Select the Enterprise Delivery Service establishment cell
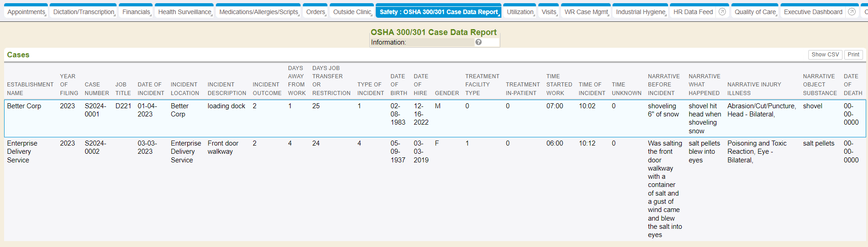868x247 pixels. click(x=22, y=151)
